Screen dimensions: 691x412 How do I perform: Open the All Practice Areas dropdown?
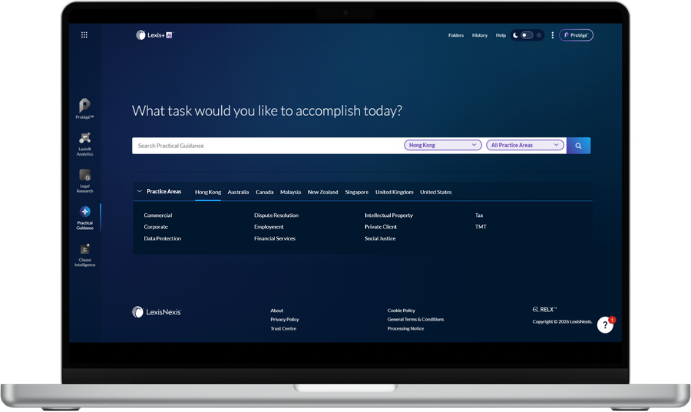(x=525, y=145)
